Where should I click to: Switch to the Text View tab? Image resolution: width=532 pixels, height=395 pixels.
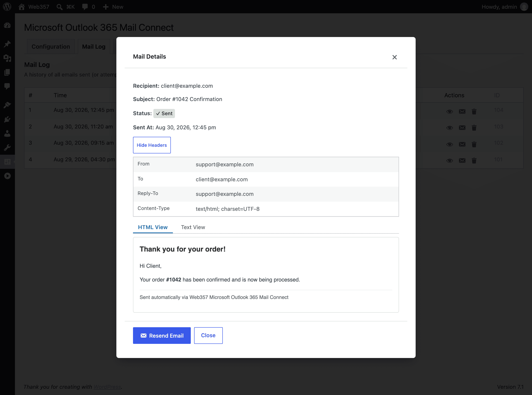(x=193, y=227)
